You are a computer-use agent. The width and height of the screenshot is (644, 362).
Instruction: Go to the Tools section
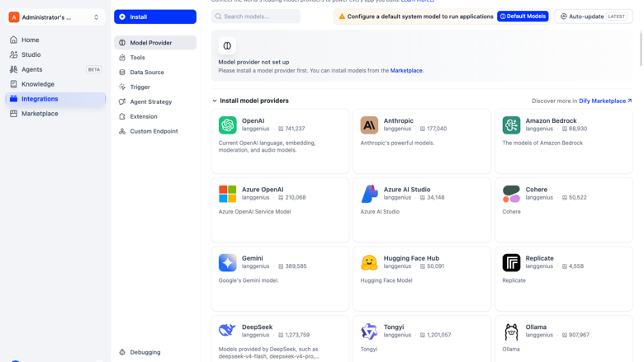pos(155,58)
